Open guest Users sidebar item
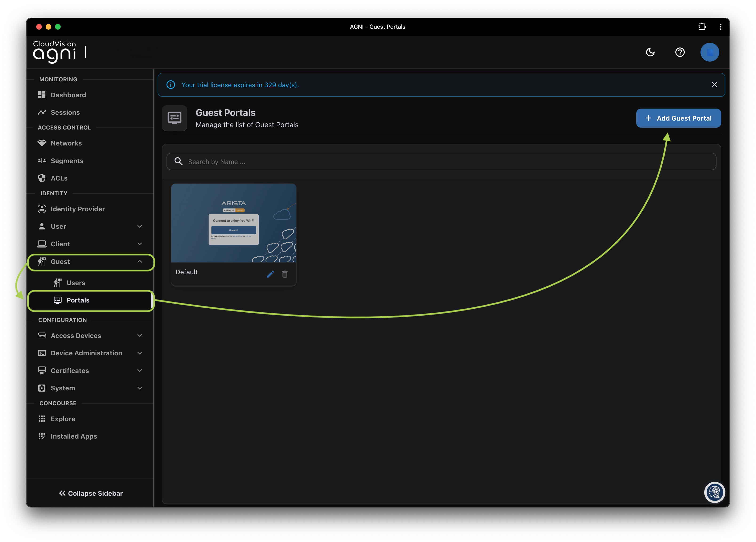The width and height of the screenshot is (756, 542). 76,283
